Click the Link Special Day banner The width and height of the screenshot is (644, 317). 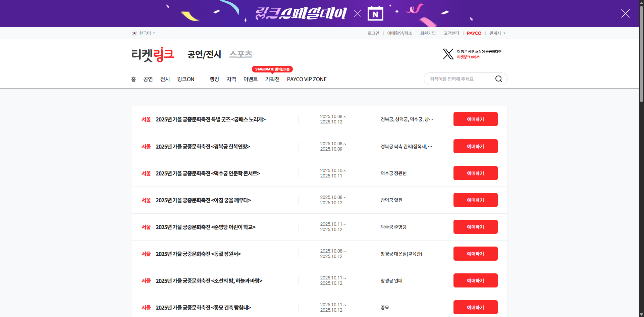point(319,13)
